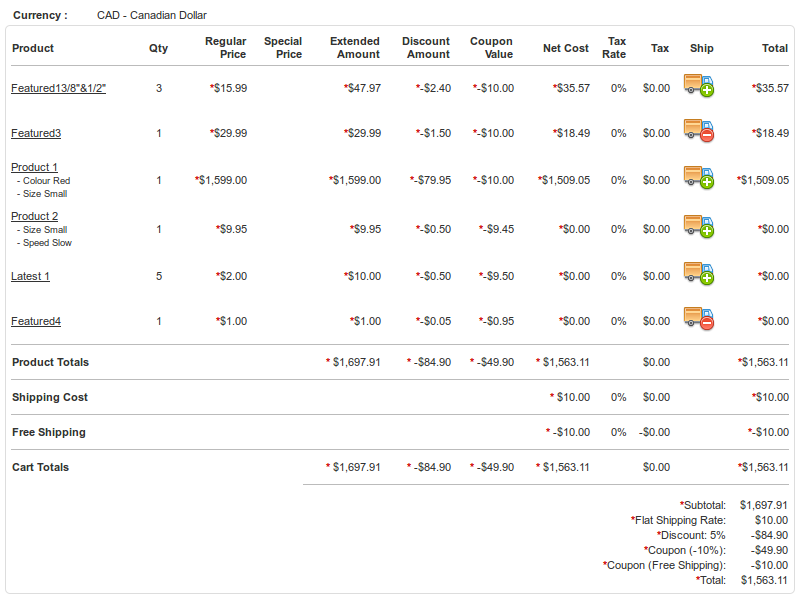The image size is (802, 599).
Task: Open the Product 1 link
Action: click(34, 167)
